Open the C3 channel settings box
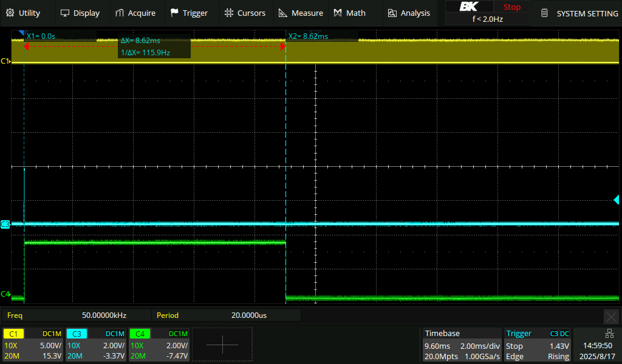The height and width of the screenshot is (364, 622). point(95,345)
